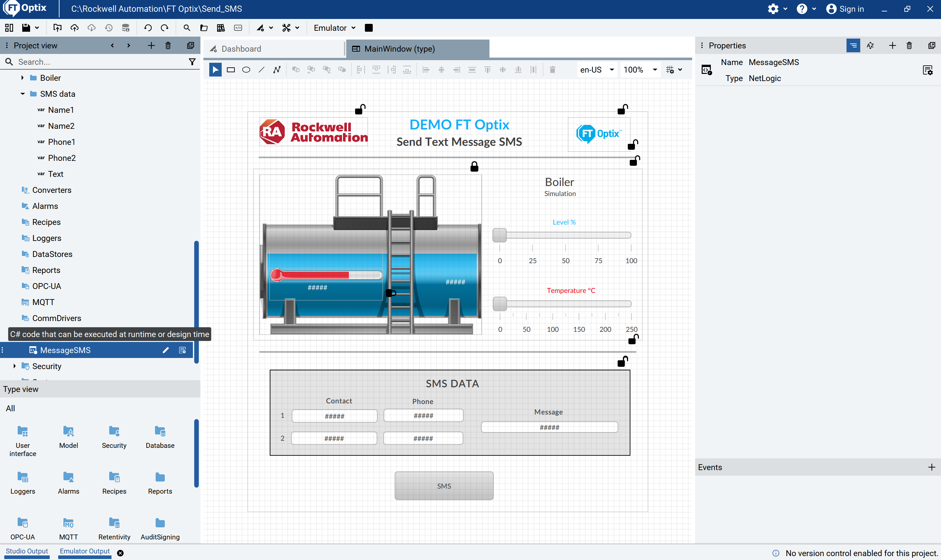
Task: Expand the wrench tools dropdown
Action: tap(297, 28)
